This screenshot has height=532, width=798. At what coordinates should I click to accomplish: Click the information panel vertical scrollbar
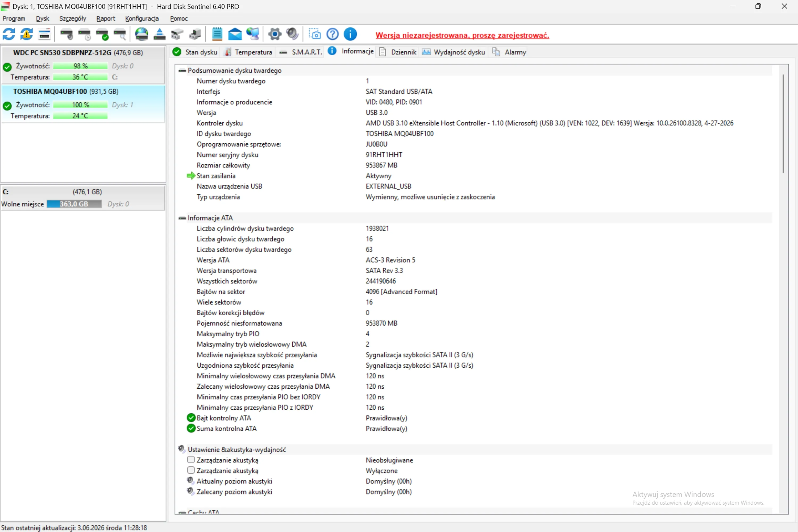pyautogui.click(x=783, y=124)
